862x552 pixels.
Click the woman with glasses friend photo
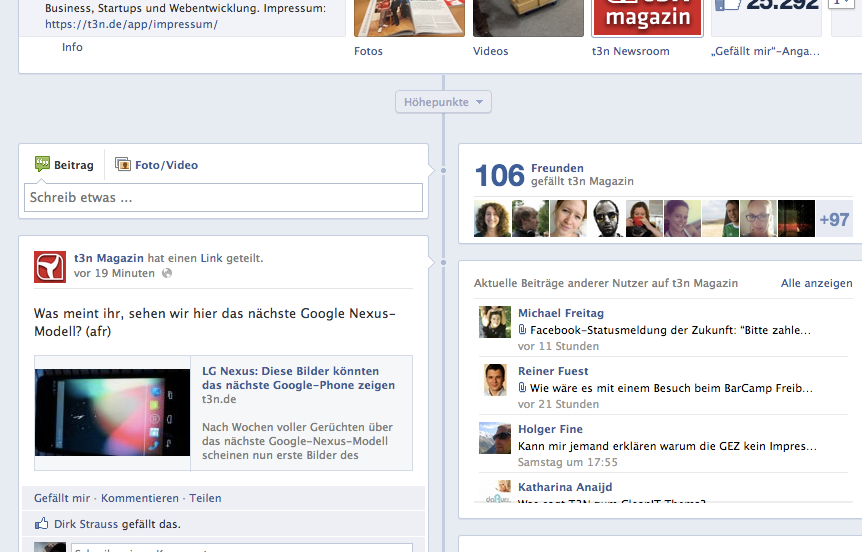pyautogui.click(x=758, y=218)
